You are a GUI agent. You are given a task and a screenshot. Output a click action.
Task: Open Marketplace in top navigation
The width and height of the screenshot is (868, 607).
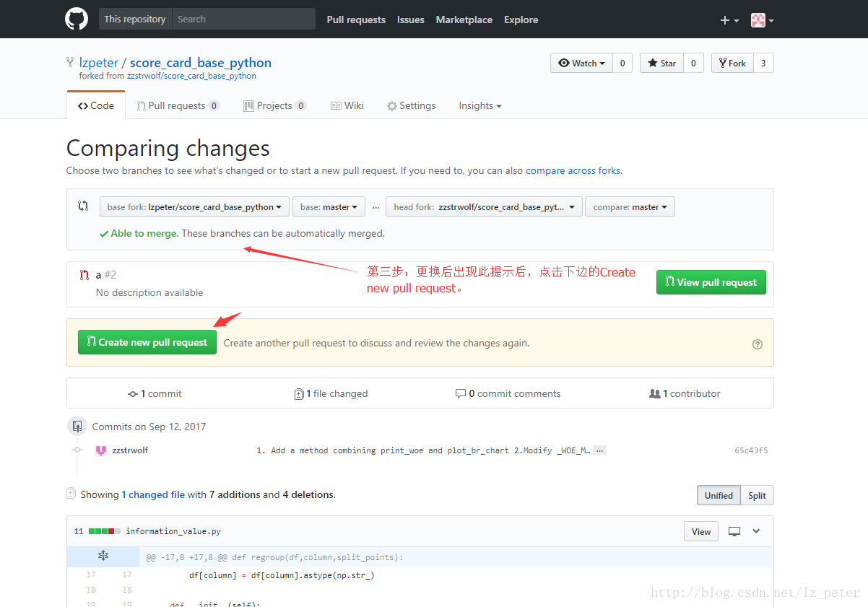click(464, 20)
